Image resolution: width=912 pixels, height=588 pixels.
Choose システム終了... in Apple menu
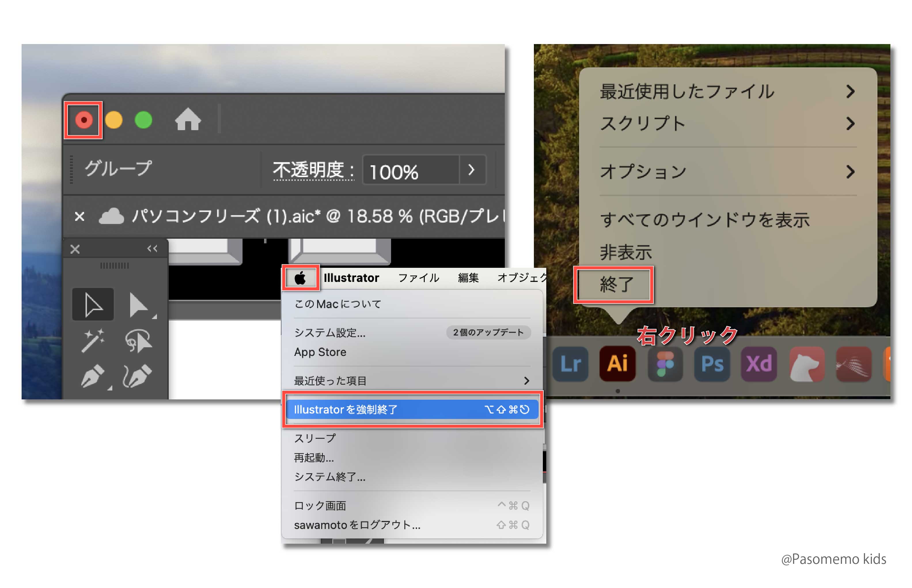[x=412, y=477]
